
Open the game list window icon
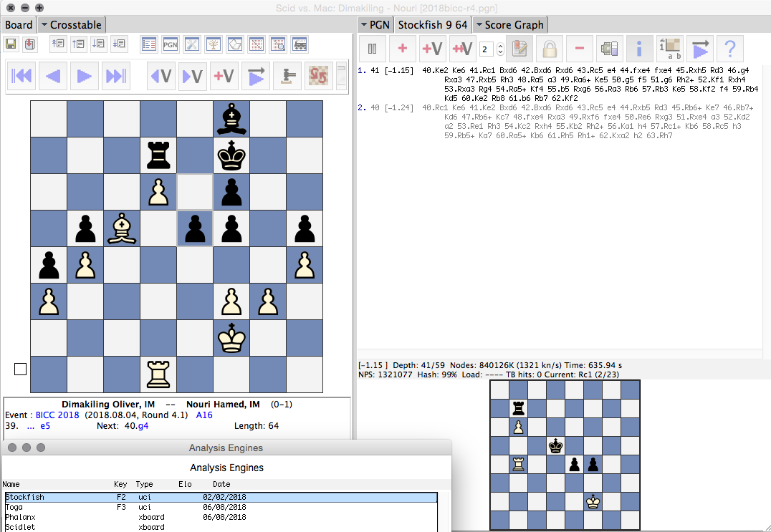click(x=148, y=44)
